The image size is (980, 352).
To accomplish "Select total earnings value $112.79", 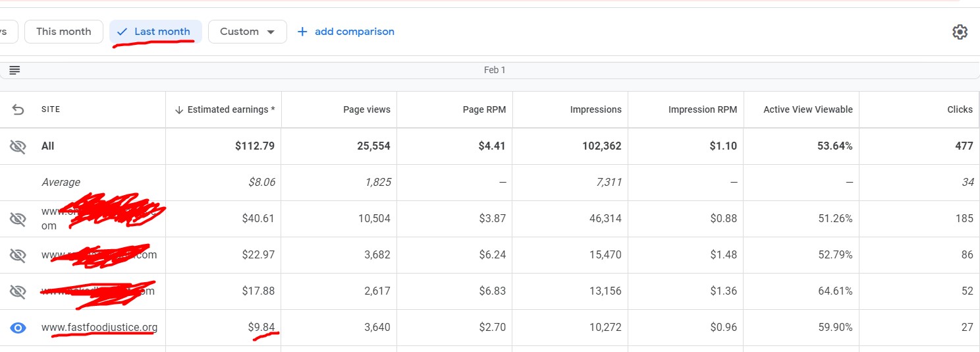I will point(255,146).
